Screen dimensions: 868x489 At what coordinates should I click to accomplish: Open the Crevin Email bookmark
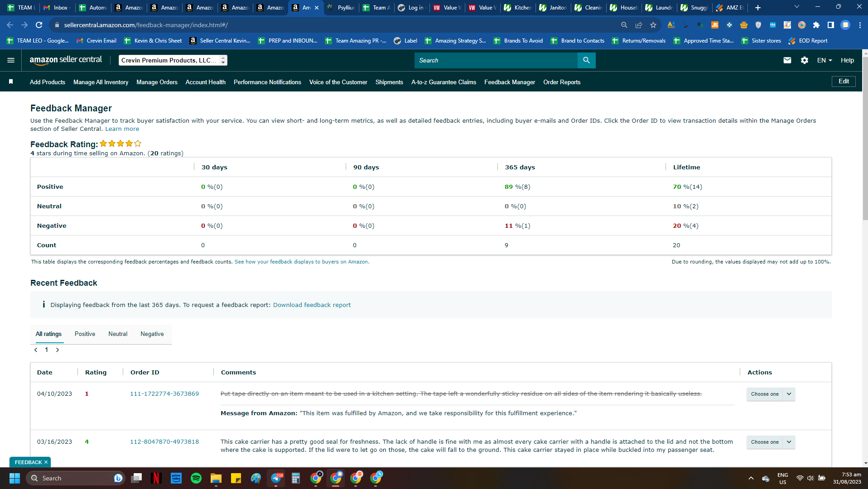coord(96,41)
